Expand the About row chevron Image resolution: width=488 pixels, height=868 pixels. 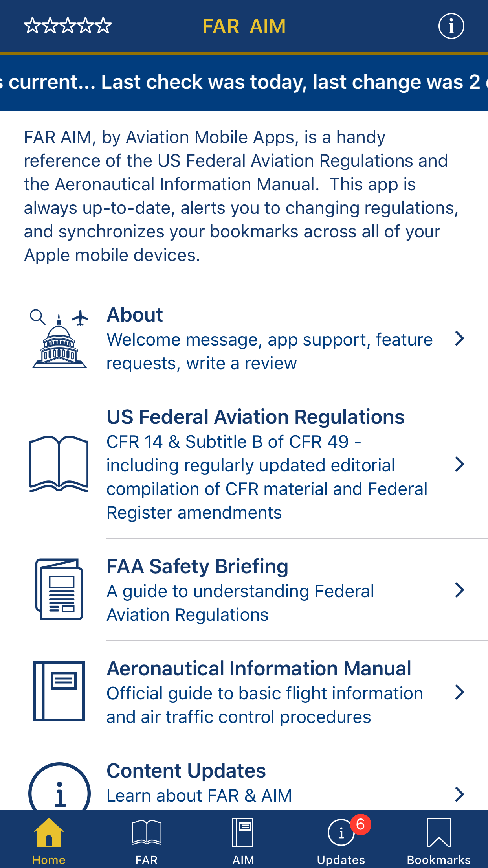[x=459, y=338]
